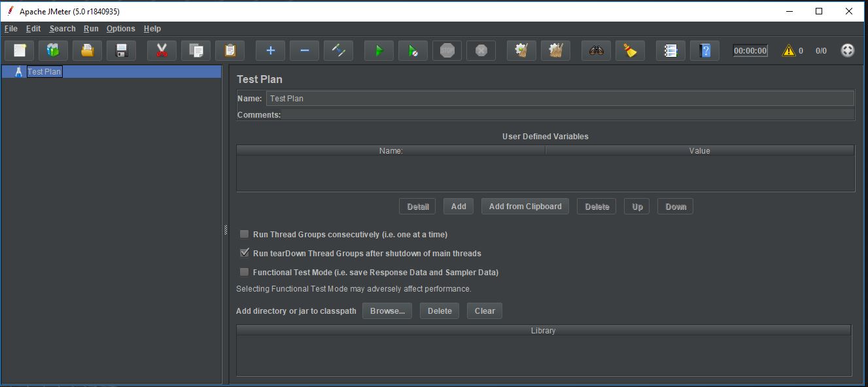This screenshot has width=868, height=387.
Task: Select the Test Plan flask tree icon
Action: (x=18, y=72)
